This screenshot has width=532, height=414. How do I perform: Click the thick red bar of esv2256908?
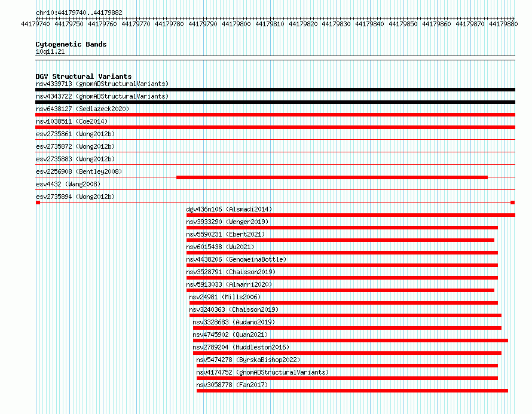click(332, 177)
